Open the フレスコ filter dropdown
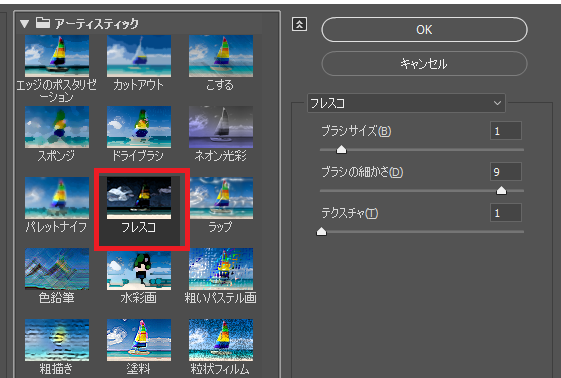The image size is (561, 378). [406, 103]
